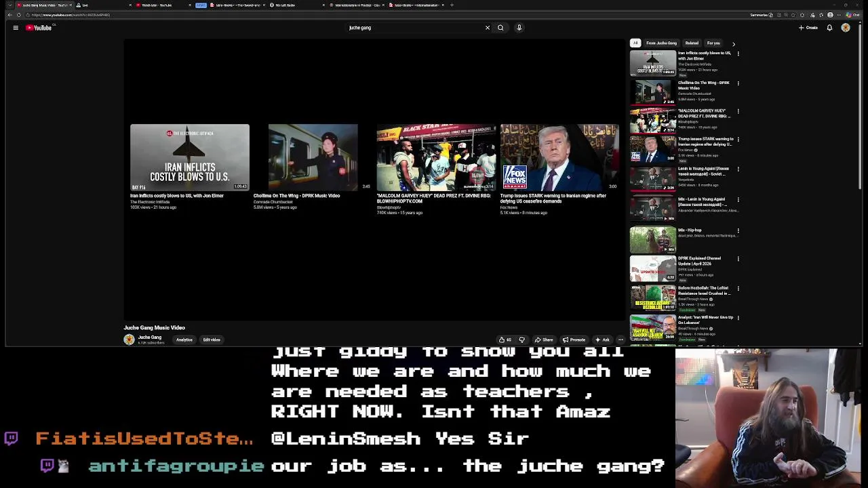Open the YouTube account avatar menu
Screen dimensions: 868x488
[x=846, y=28]
